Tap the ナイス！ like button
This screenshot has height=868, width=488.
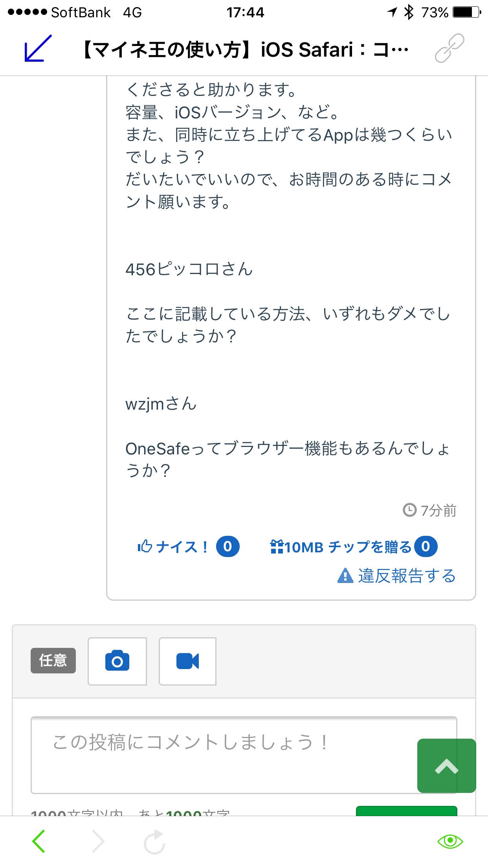pyautogui.click(x=173, y=547)
